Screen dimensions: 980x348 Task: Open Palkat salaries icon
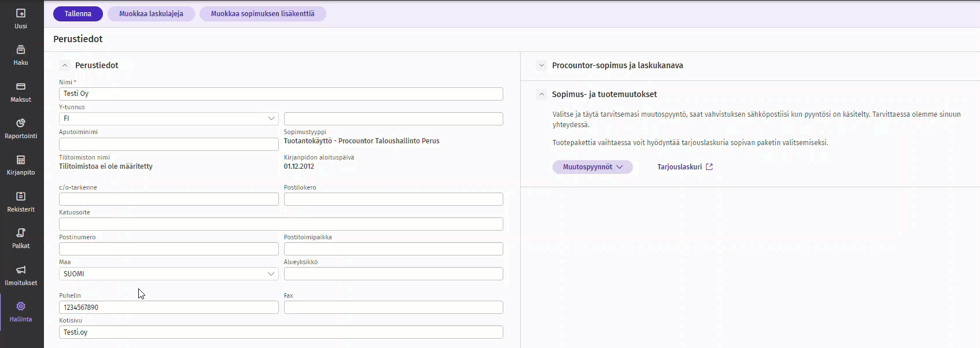21,233
